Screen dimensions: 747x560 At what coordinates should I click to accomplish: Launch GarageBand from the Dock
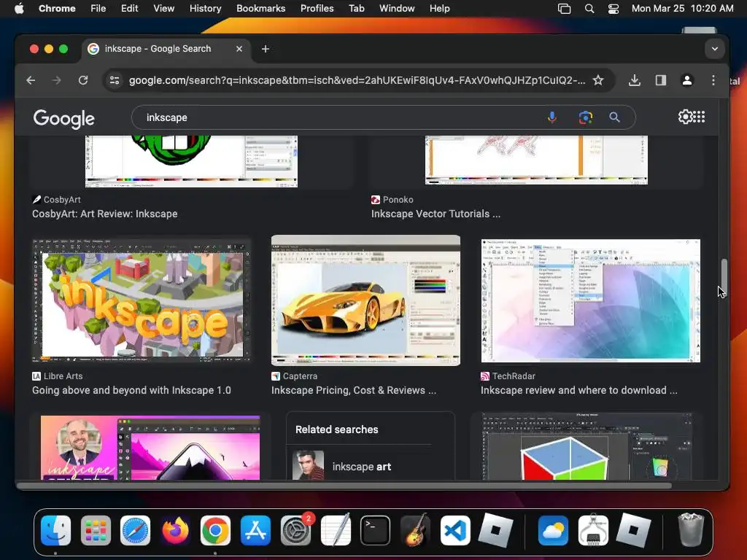point(415,530)
